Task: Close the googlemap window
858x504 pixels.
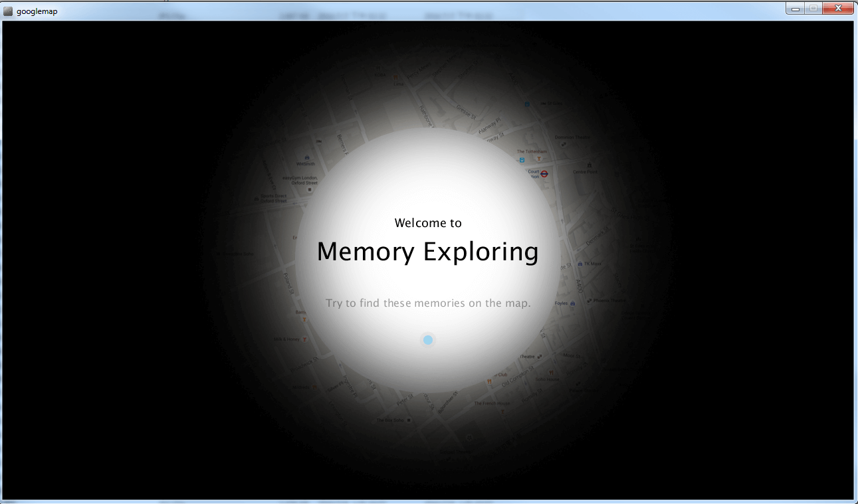Action: pyautogui.click(x=838, y=9)
